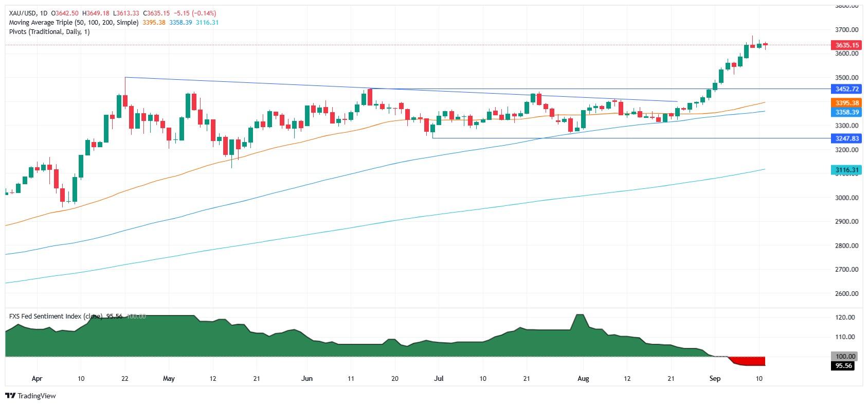The width and height of the screenshot is (868, 405).
Task: Click the cyan 3116.31 price axis tag
Action: tap(846, 170)
